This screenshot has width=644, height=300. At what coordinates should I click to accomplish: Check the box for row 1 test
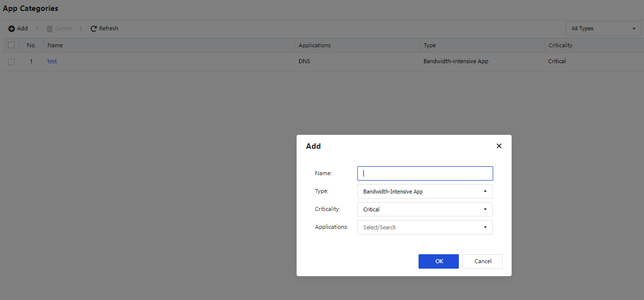point(11,62)
